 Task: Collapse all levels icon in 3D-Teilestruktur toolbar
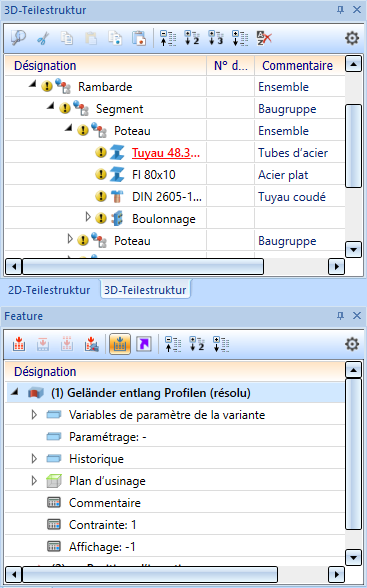(x=168, y=38)
